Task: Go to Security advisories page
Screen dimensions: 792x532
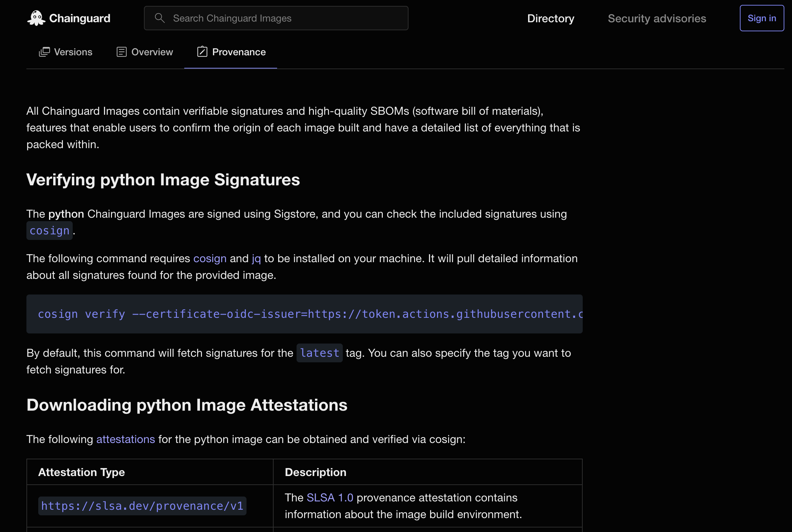Action: tap(657, 18)
